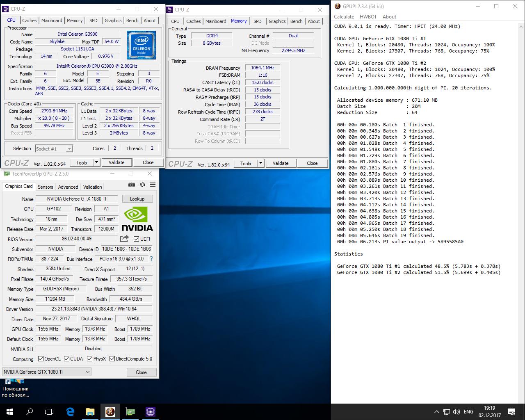Click the BIOS export share icon
The width and height of the screenshot is (525, 420).
click(124, 239)
